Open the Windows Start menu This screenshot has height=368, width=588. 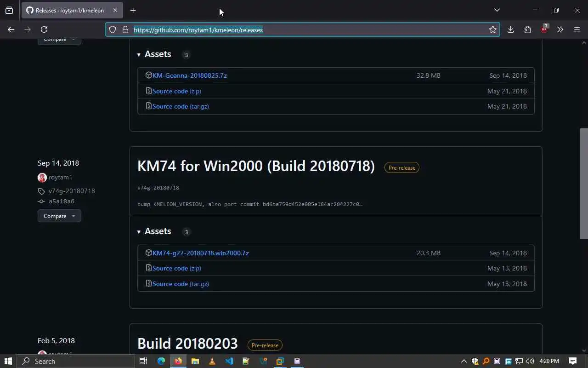coord(8,361)
